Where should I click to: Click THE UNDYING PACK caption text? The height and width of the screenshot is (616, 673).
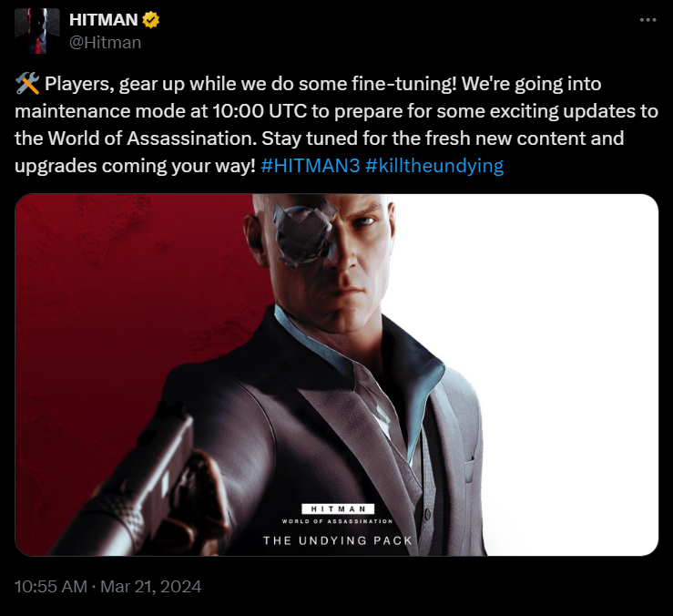tap(338, 540)
